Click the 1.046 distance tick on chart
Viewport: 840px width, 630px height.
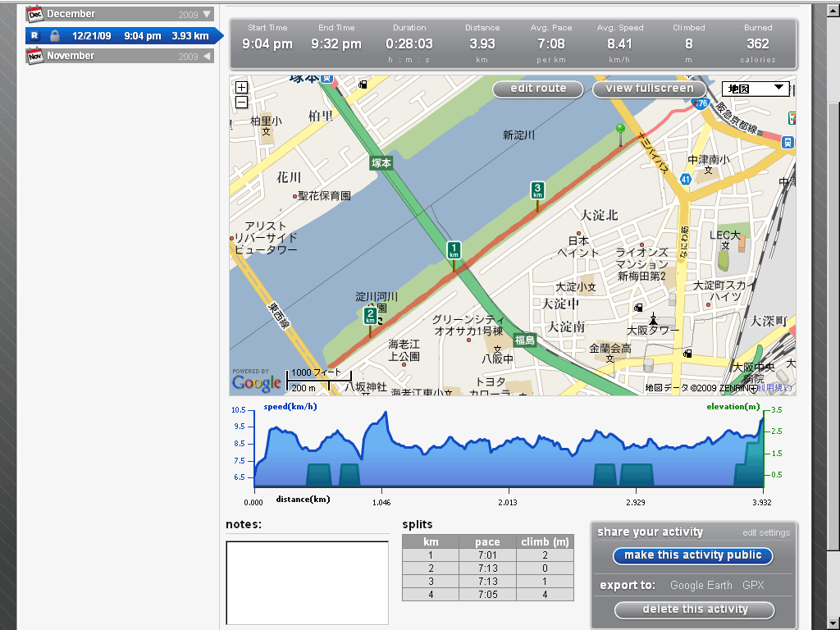381,503
